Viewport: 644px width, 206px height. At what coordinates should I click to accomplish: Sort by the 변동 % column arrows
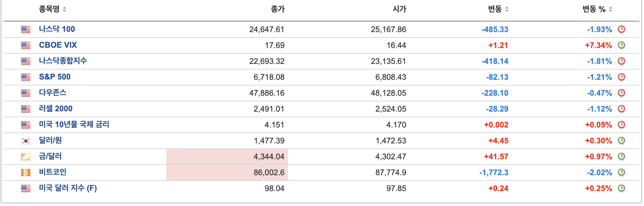(611, 9)
